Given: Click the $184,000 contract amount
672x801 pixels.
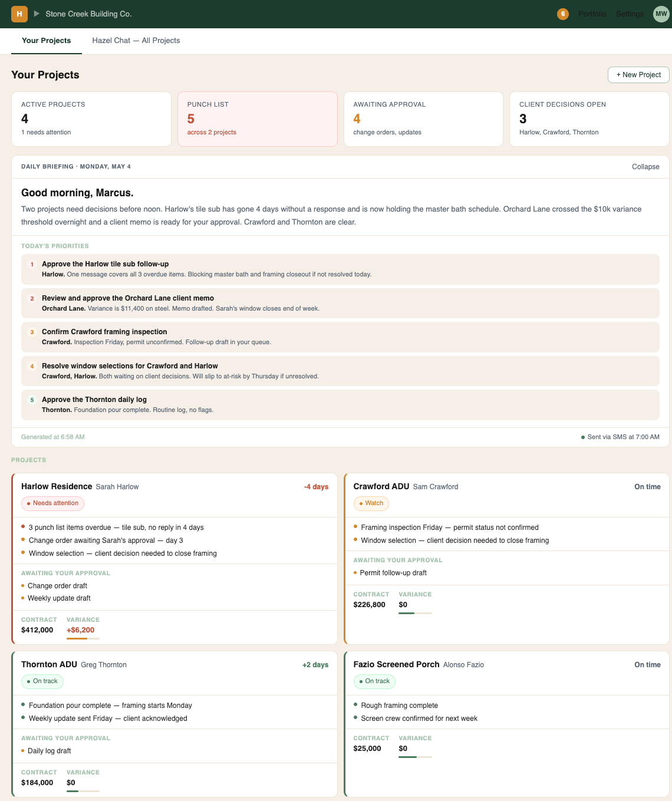Looking at the screenshot, I should (37, 783).
